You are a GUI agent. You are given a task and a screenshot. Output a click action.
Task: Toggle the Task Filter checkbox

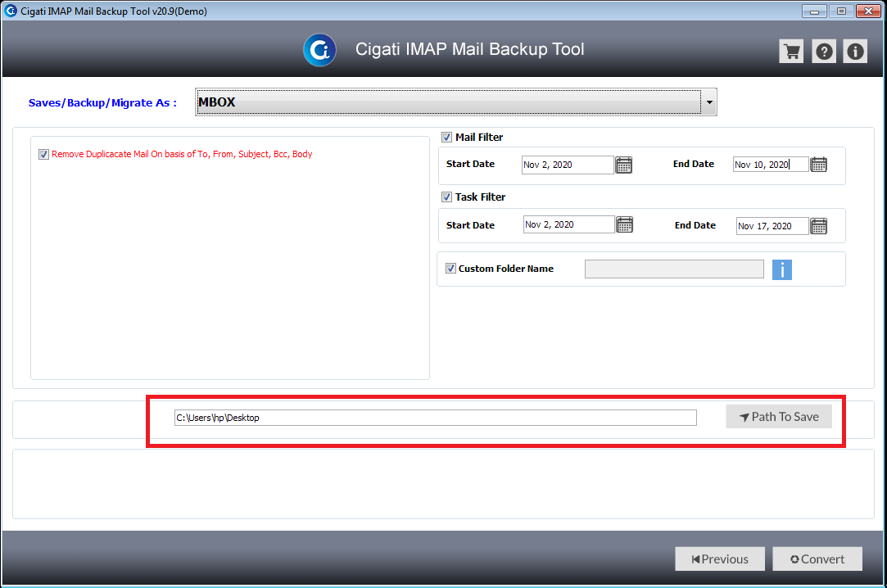click(x=447, y=197)
